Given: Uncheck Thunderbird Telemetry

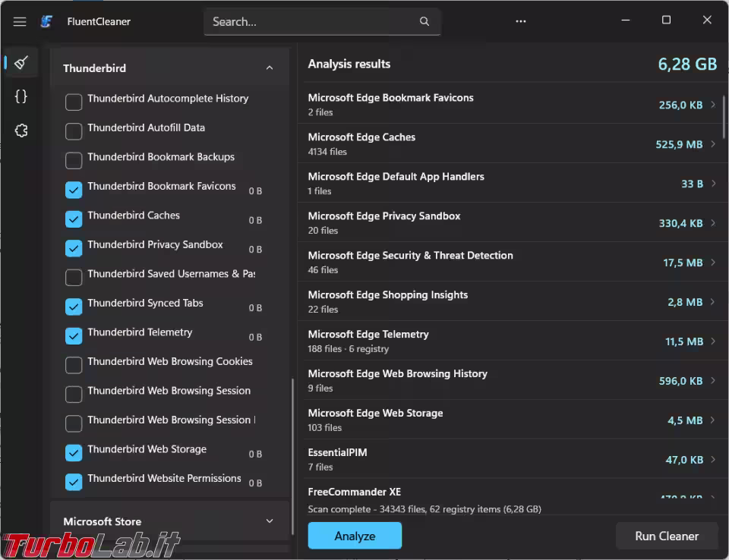Looking at the screenshot, I should (74, 336).
